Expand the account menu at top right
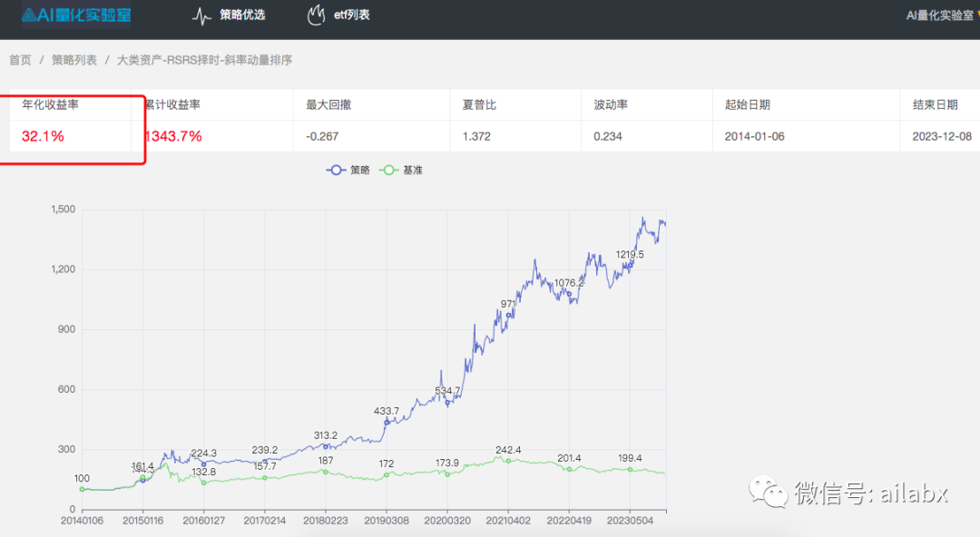Viewport: 980px width, 537px height. 938,15
